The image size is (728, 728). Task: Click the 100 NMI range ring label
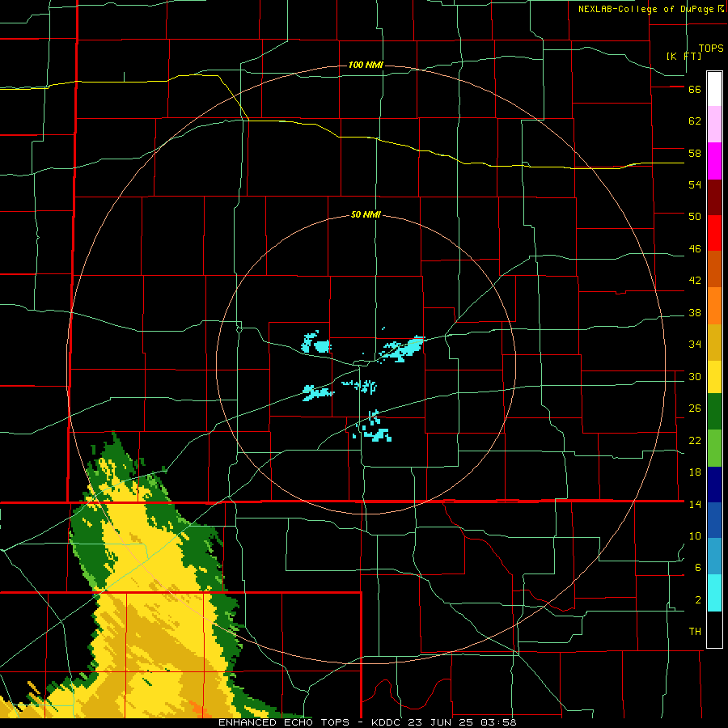[366, 65]
